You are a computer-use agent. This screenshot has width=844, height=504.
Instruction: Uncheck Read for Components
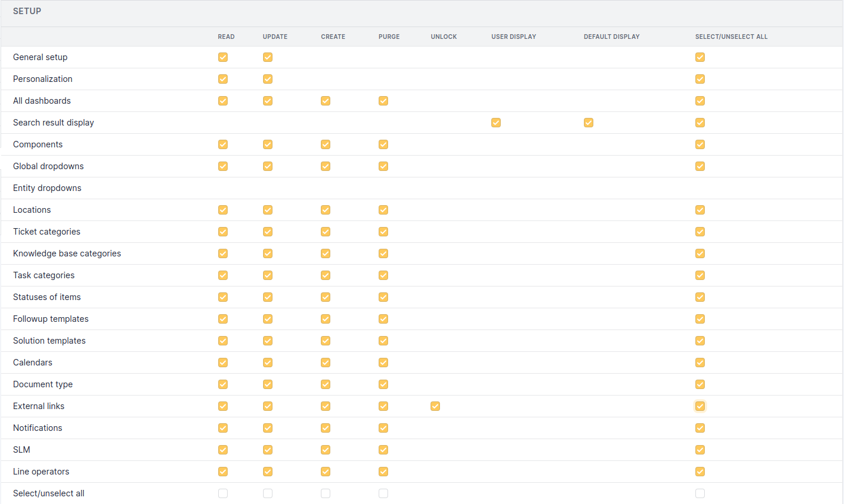coord(223,144)
